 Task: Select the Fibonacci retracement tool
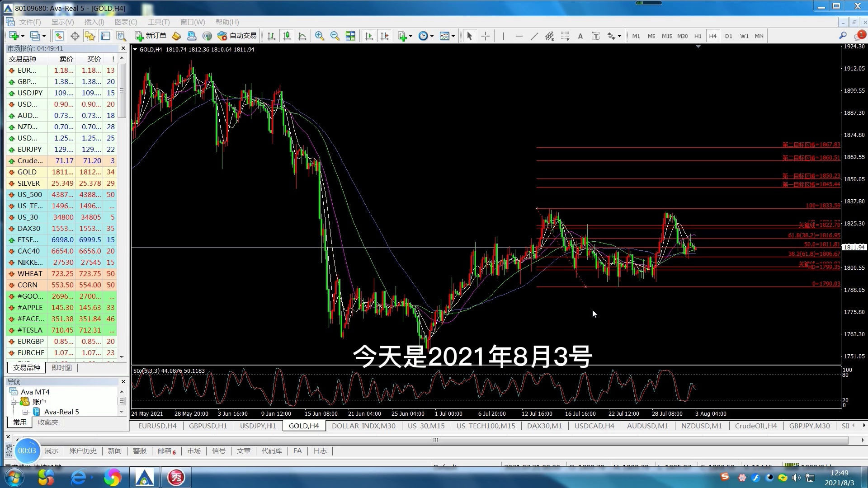click(x=565, y=36)
